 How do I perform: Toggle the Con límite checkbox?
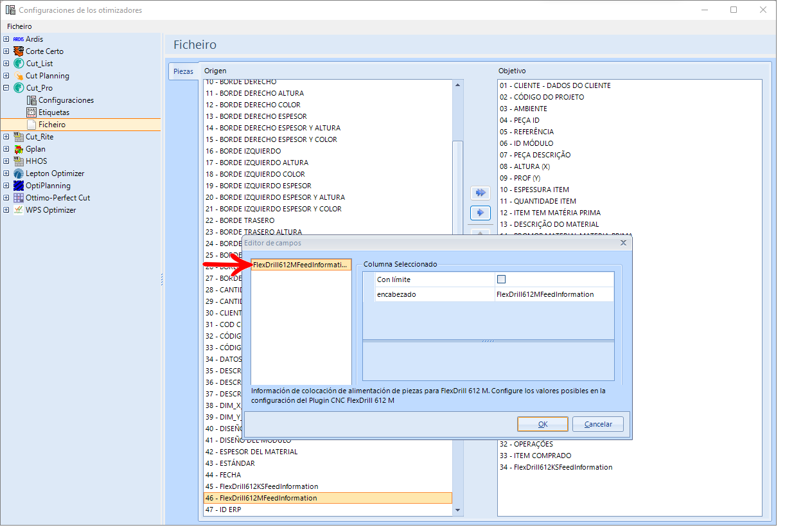[502, 279]
